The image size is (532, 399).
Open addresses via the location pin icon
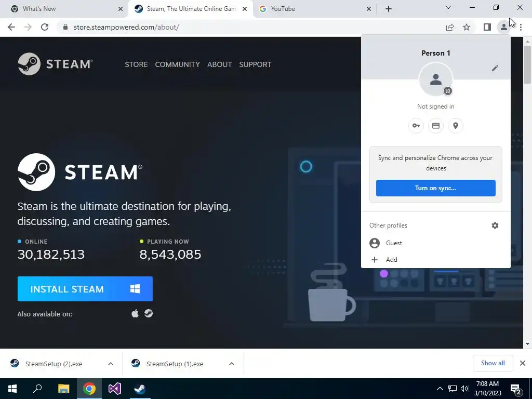click(x=456, y=126)
